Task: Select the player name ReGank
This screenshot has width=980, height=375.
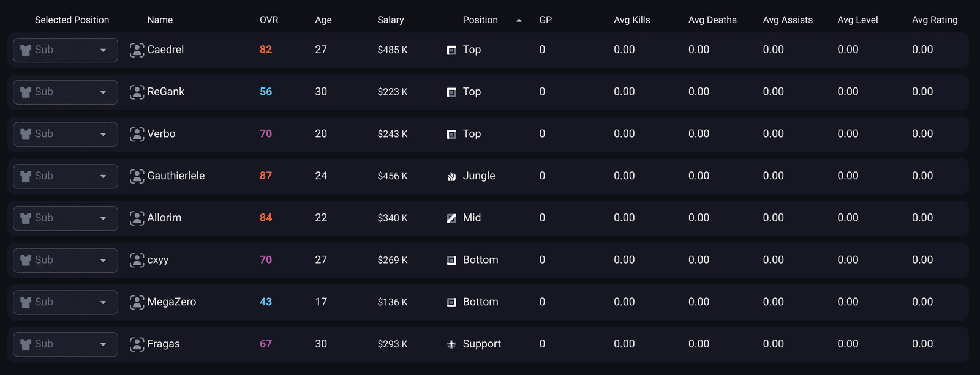Action: [x=165, y=91]
